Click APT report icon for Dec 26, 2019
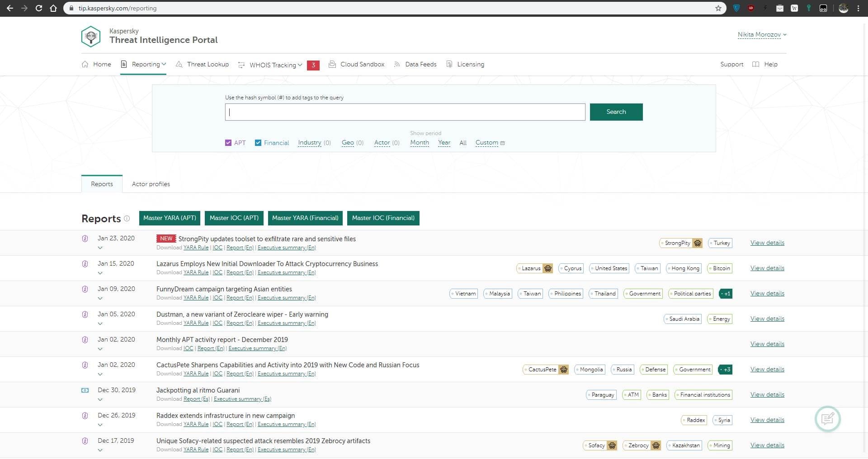 click(85, 416)
